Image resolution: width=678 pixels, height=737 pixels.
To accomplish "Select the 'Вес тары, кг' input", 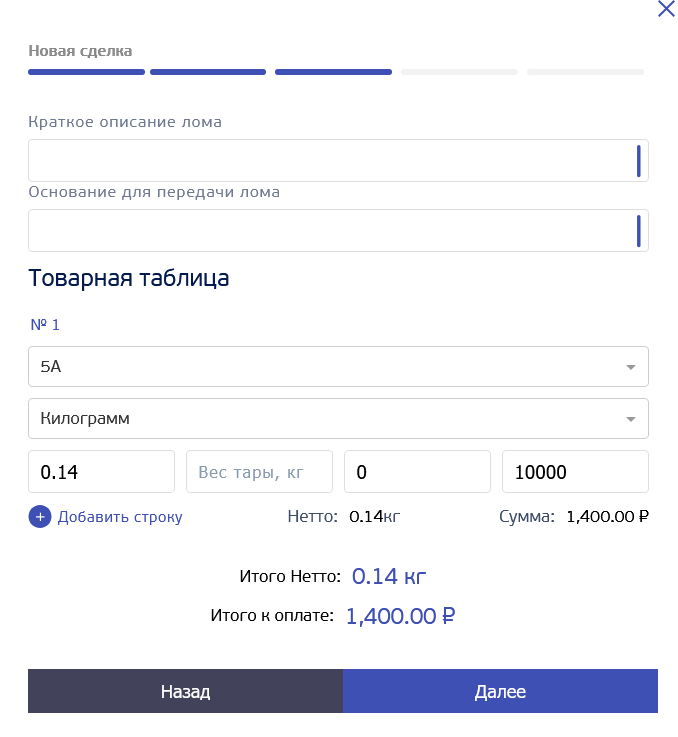I will (x=259, y=472).
